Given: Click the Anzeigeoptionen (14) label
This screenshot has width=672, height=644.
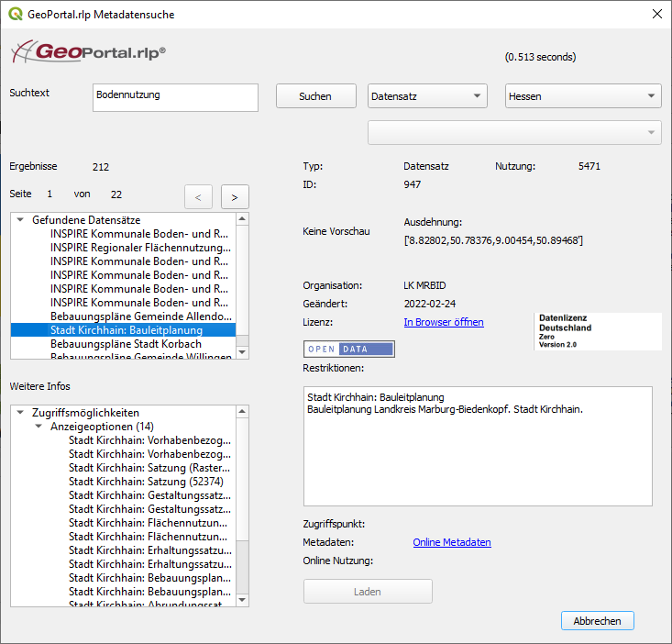Looking at the screenshot, I should coord(102,427).
